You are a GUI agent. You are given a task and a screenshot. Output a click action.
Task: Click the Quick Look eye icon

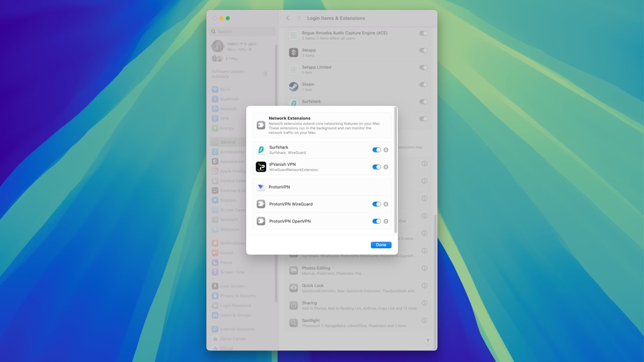[x=294, y=288]
